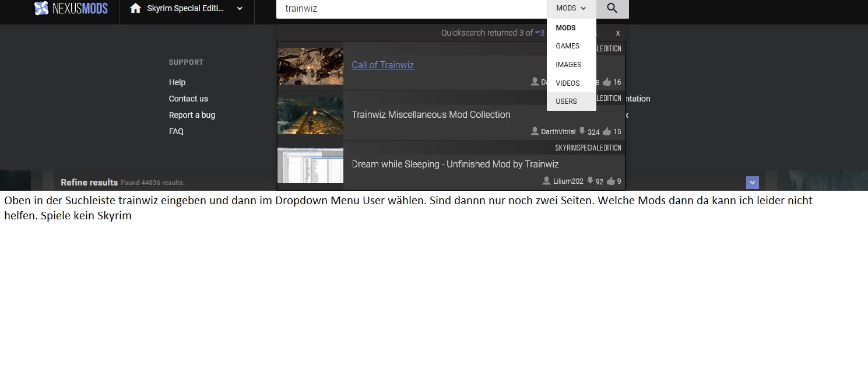Click the search field containing trainwiz
868x378 pixels.
(x=408, y=9)
